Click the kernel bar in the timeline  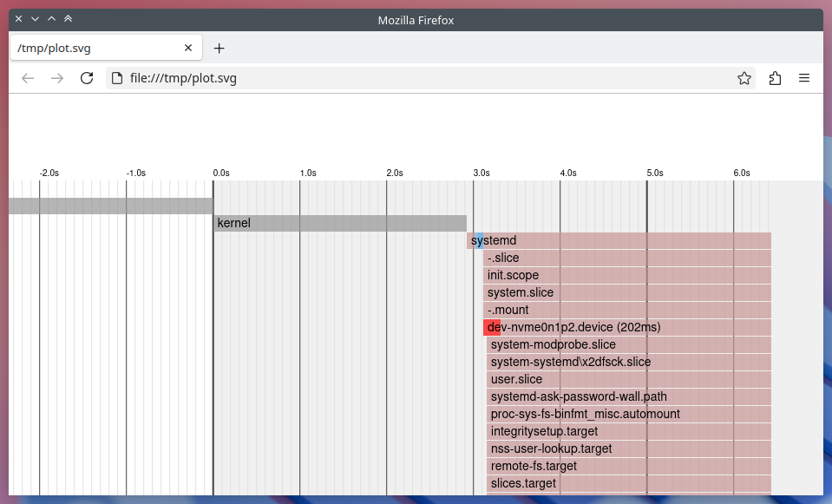click(x=340, y=223)
